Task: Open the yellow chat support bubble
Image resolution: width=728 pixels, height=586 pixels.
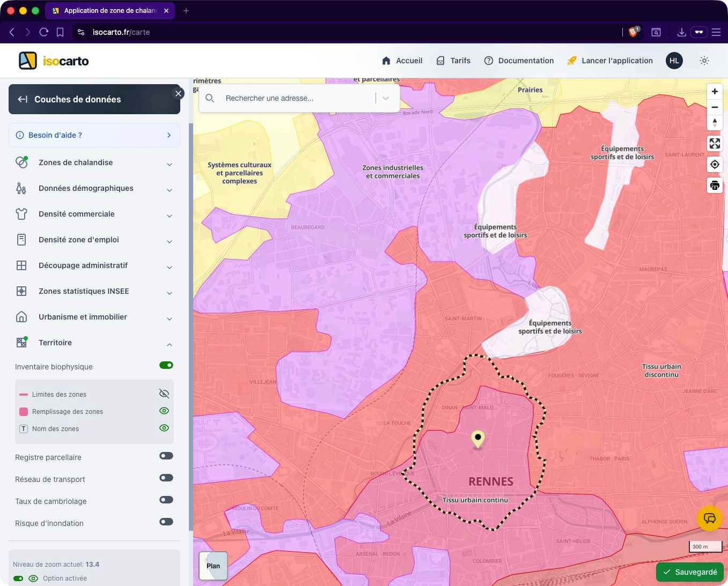Action: click(709, 518)
